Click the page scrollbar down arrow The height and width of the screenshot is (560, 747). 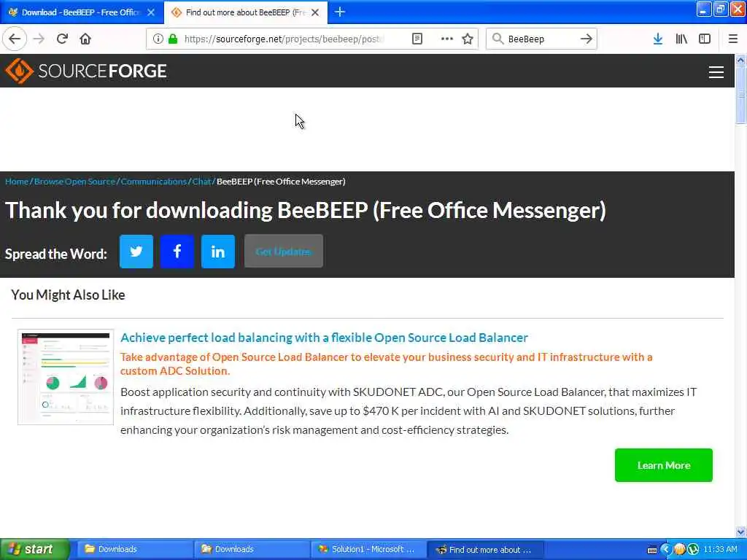click(x=740, y=532)
